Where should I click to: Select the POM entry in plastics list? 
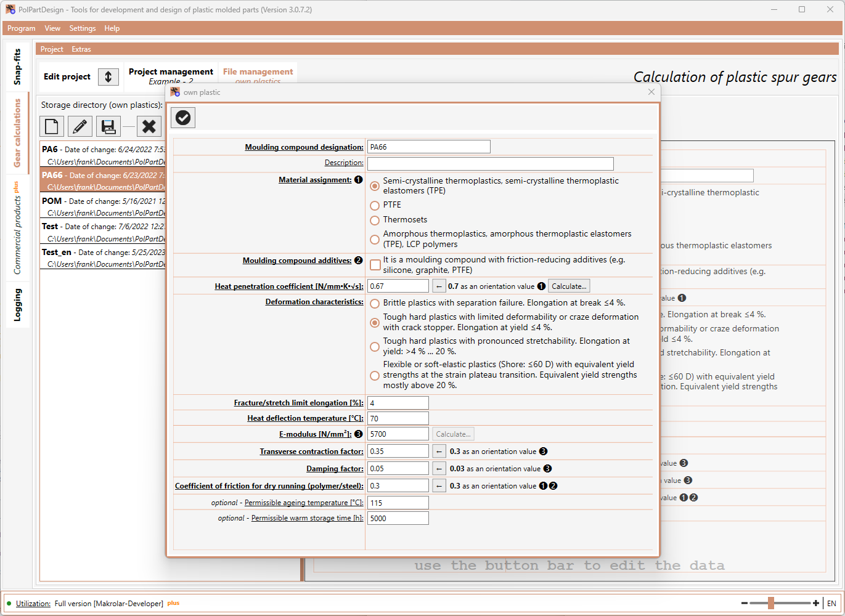(x=103, y=206)
